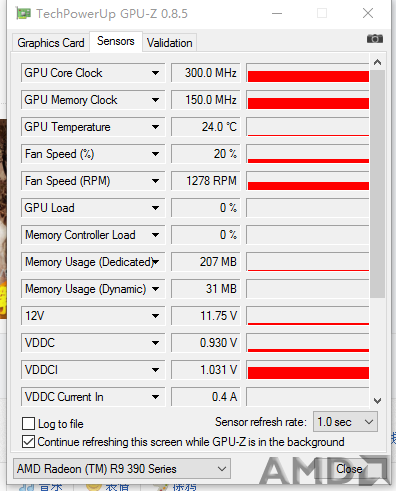Switch to the Graphics Card tab
The image size is (396, 491).
[51, 43]
